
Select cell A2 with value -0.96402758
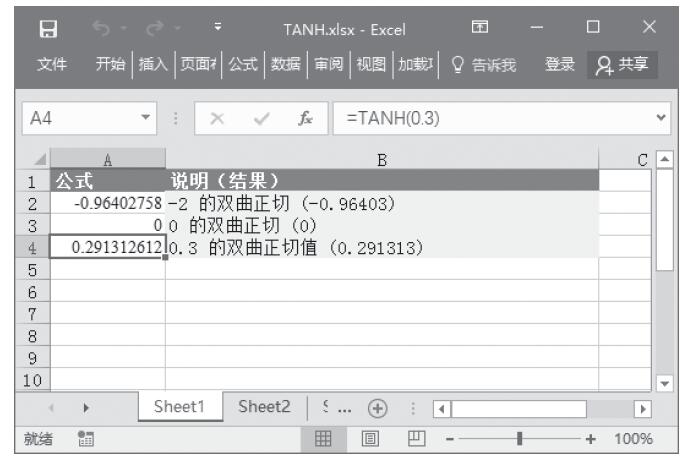click(107, 204)
